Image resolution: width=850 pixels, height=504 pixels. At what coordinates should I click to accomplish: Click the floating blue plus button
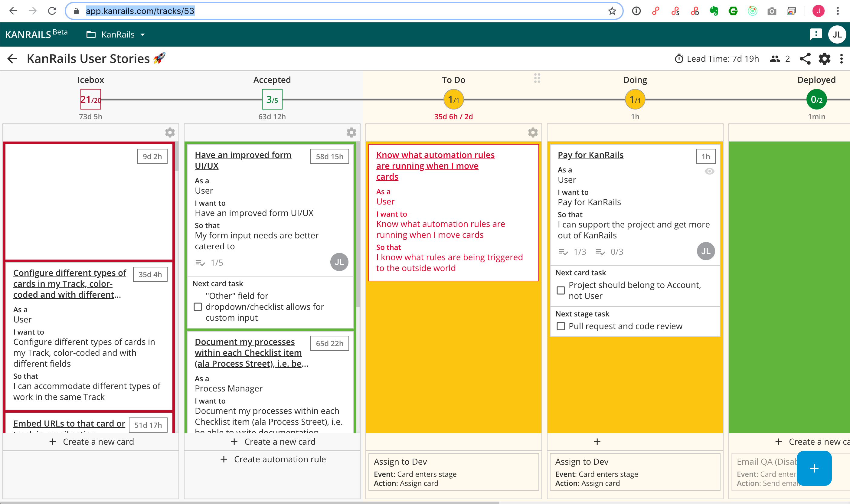(814, 468)
